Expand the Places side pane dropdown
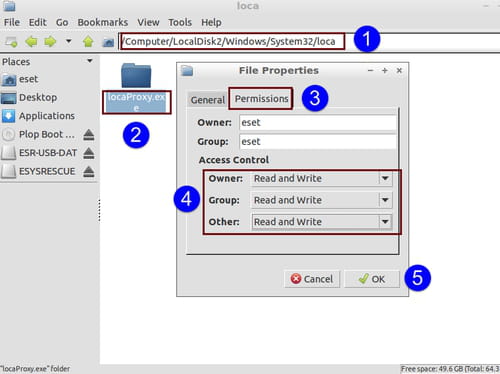This screenshot has width=500, height=374. coord(90,61)
